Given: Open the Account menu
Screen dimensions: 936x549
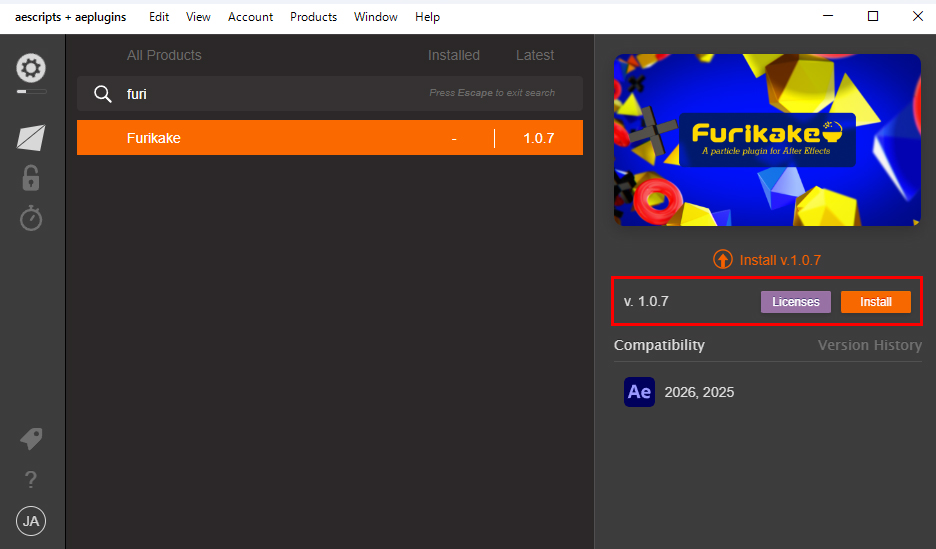Looking at the screenshot, I should (250, 17).
